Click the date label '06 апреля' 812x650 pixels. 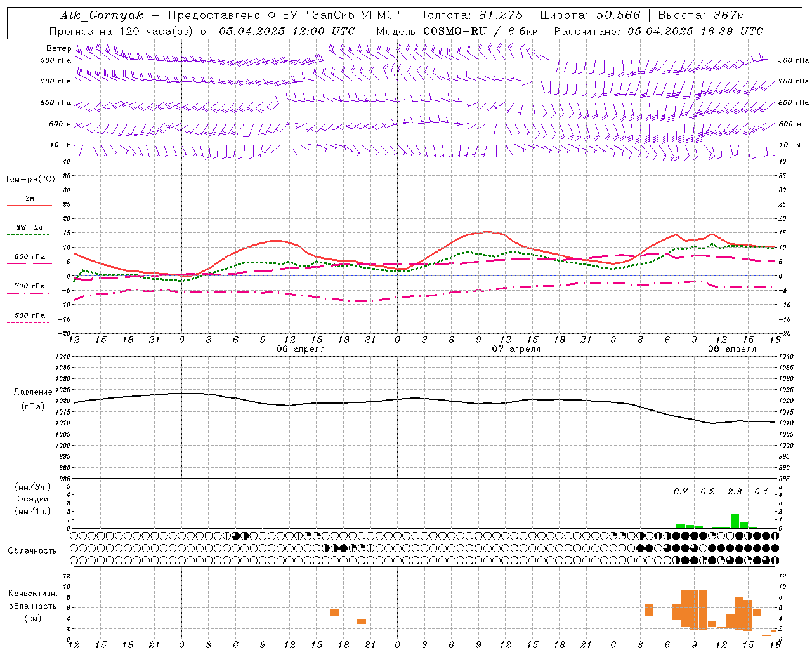click(300, 349)
